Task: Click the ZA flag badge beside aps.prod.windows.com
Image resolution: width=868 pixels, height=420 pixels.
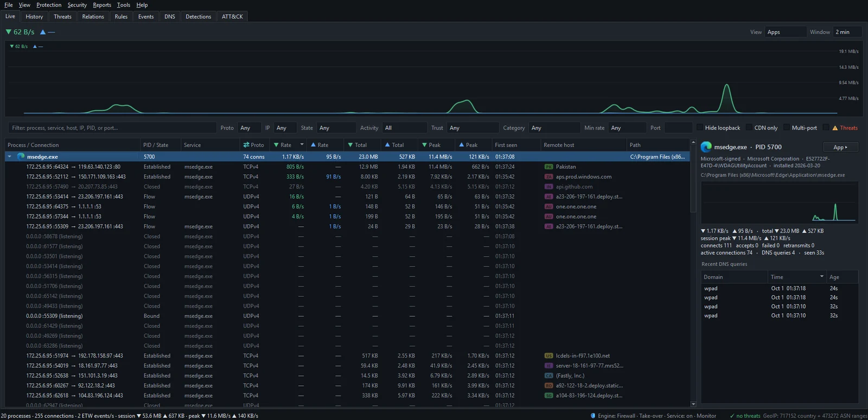Action: [548, 177]
